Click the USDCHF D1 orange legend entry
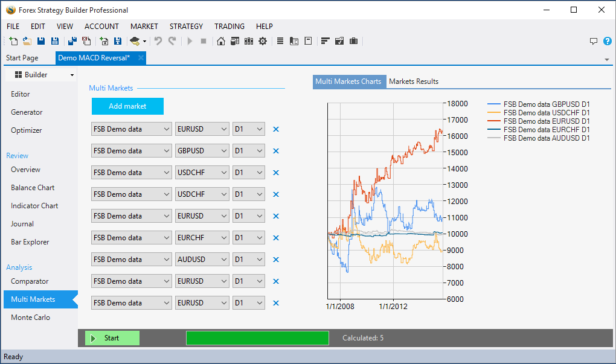This screenshot has height=364, width=616. [x=539, y=113]
